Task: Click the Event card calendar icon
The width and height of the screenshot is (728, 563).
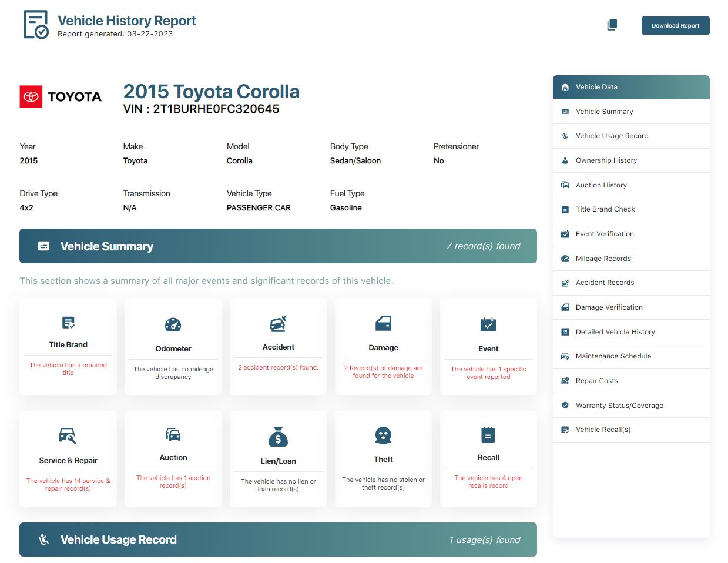Action: coord(488,324)
